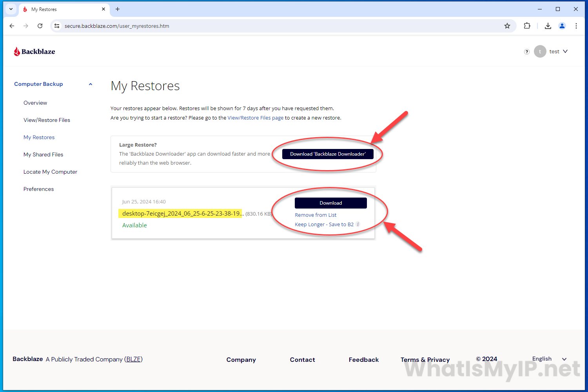Viewport: 588px width, 392px height.
Task: Open Preferences in the sidebar
Action: 38,189
